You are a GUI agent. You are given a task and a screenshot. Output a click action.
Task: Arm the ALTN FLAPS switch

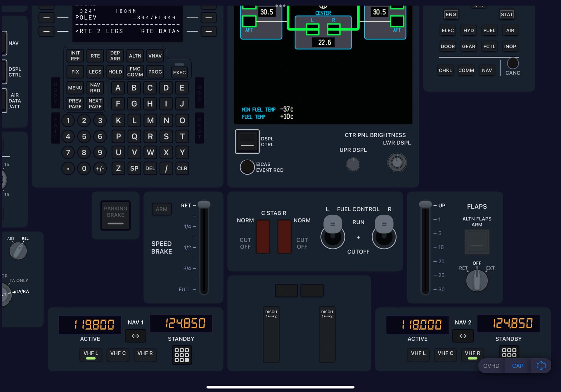pyautogui.click(x=477, y=242)
